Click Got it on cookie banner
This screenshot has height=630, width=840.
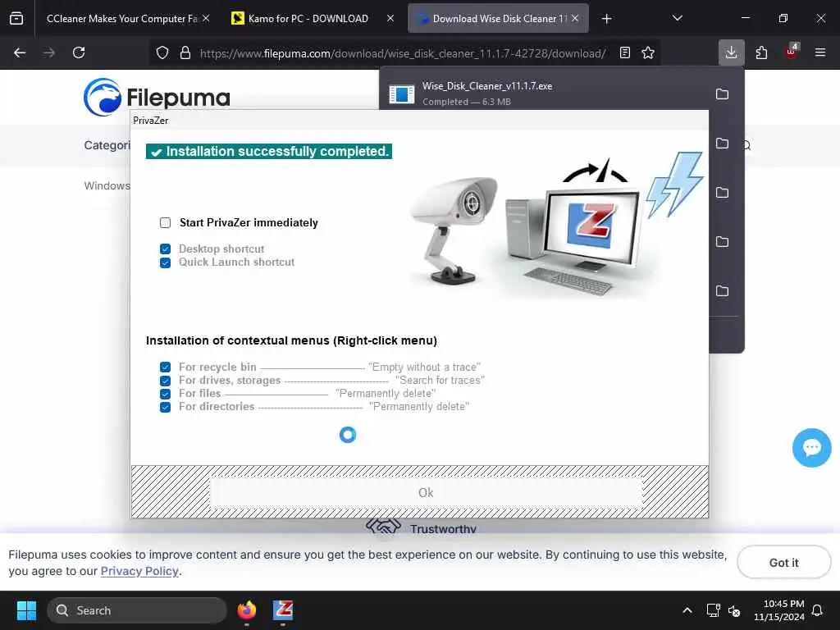pyautogui.click(x=783, y=563)
